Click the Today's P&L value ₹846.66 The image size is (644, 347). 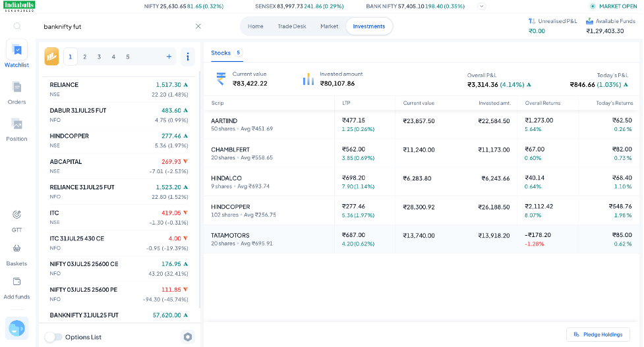click(x=582, y=84)
